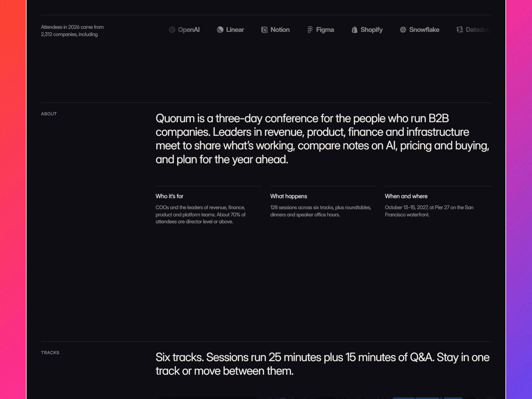Click the Datadog logo icon
The width and height of the screenshot is (532, 399).
(x=460, y=30)
